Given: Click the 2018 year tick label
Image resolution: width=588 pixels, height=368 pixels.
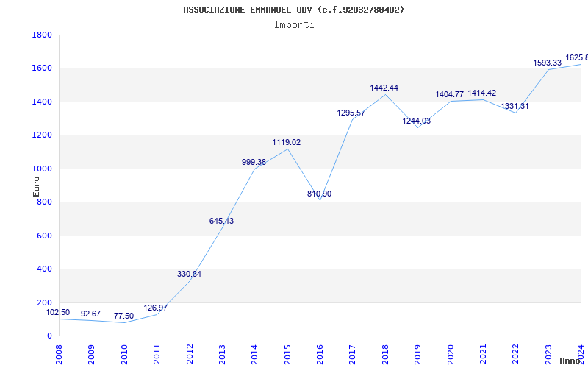Looking at the screenshot, I should point(385,355).
